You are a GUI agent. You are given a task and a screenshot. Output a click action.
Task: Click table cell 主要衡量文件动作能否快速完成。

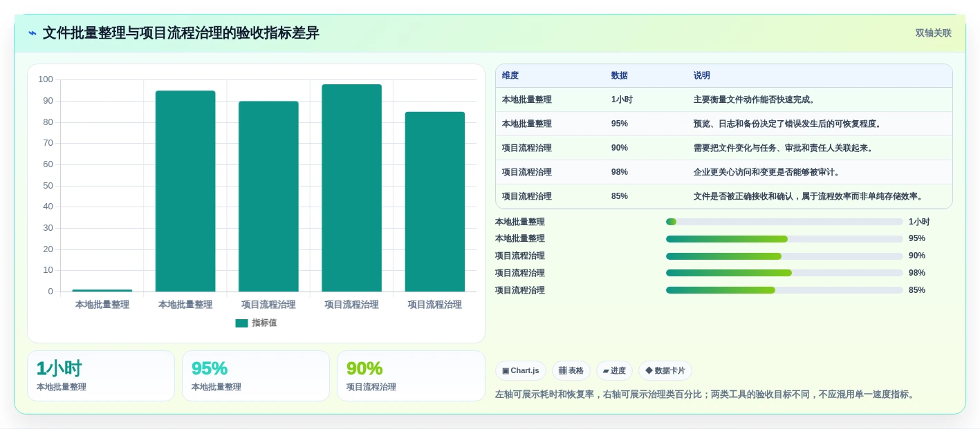820,99
